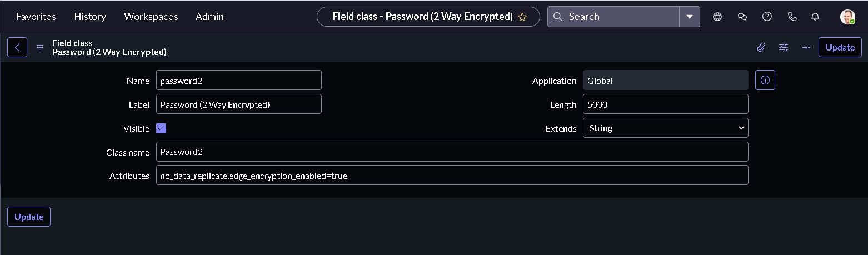Image resolution: width=868 pixels, height=255 pixels.
Task: Click the bottom Update button
Action: pos(29,217)
